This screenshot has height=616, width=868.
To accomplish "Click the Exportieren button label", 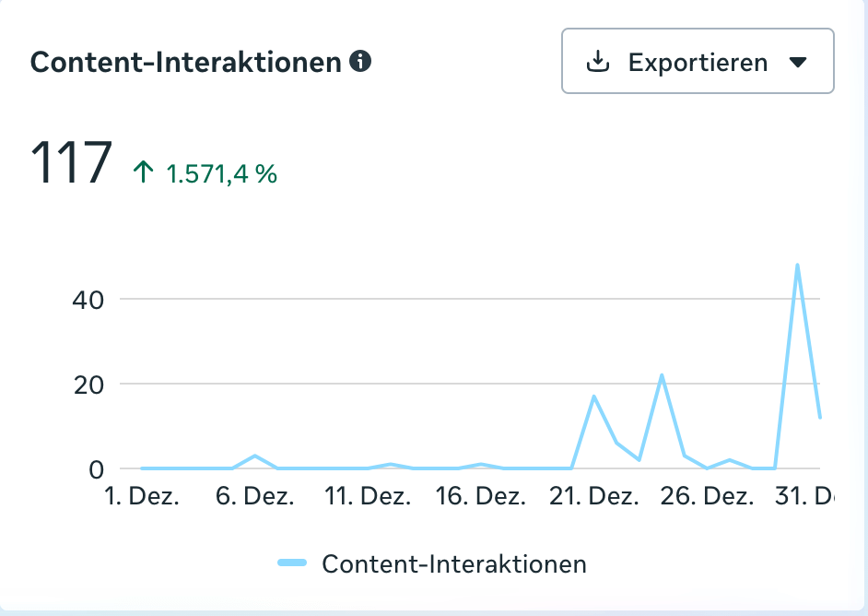I will tap(698, 63).
